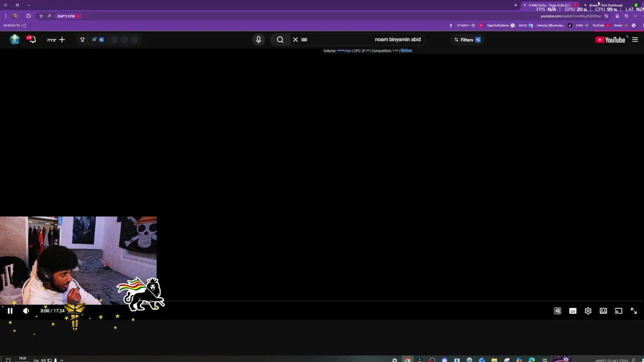Viewport: 644px width, 362px height.
Task: Open Windows settings gear in taskbar
Action: [x=394, y=360]
